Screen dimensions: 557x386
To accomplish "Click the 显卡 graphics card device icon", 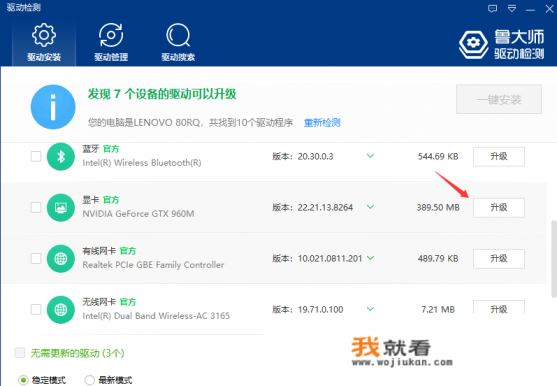I will [x=61, y=207].
